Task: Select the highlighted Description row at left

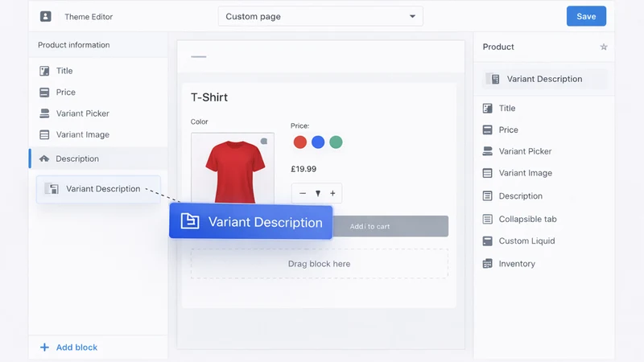Action: 98,158
